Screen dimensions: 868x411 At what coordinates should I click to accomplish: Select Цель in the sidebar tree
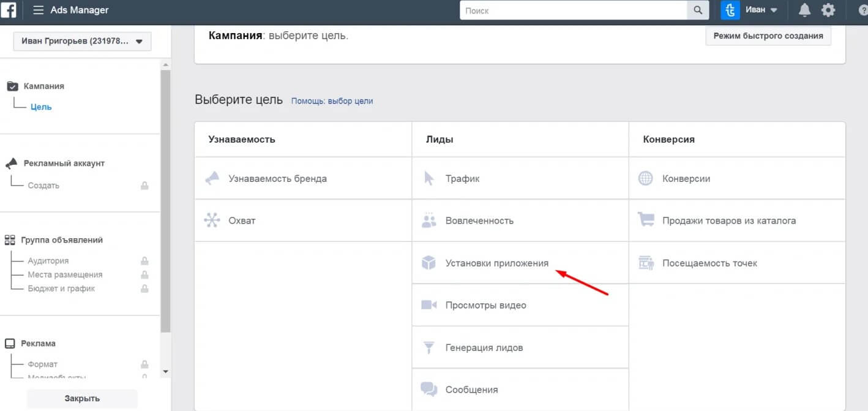coord(41,107)
